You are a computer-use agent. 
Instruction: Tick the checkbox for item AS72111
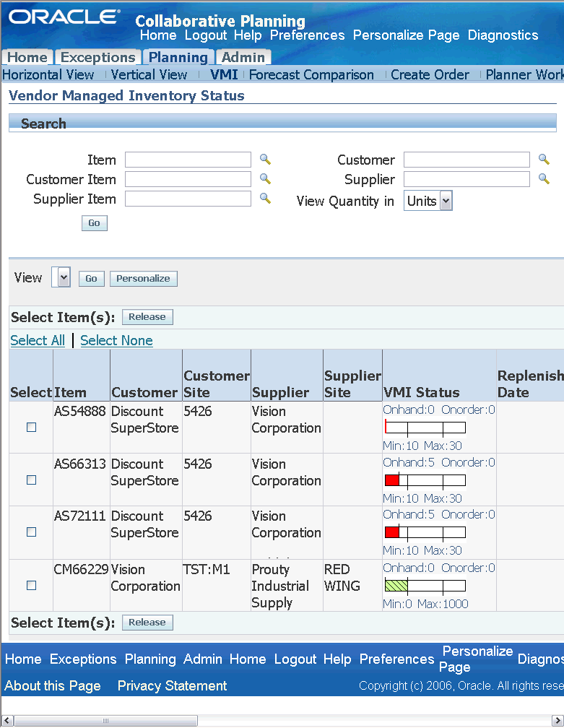[x=32, y=532]
